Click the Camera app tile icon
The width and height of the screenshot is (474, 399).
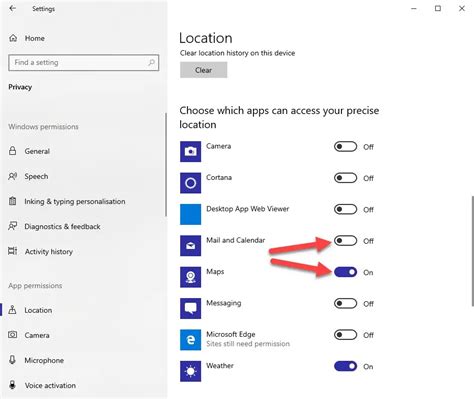190,151
